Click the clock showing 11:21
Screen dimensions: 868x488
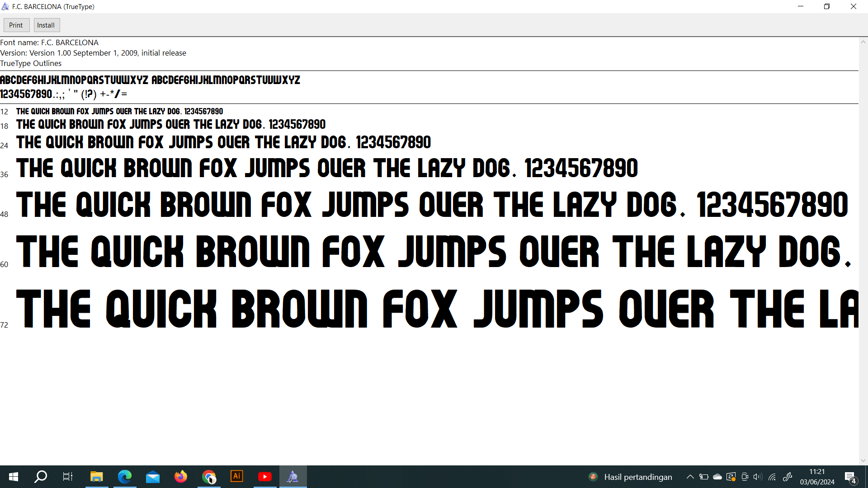pyautogui.click(x=817, y=477)
